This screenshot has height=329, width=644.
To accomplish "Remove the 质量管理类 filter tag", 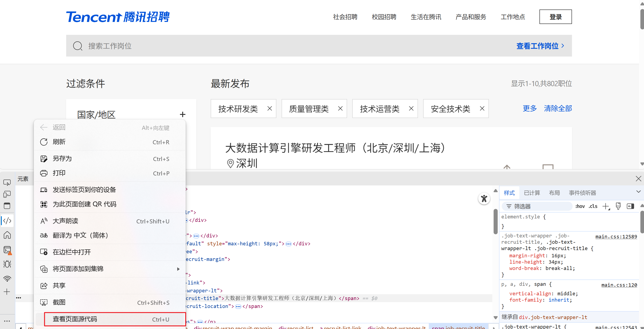I will click(340, 108).
